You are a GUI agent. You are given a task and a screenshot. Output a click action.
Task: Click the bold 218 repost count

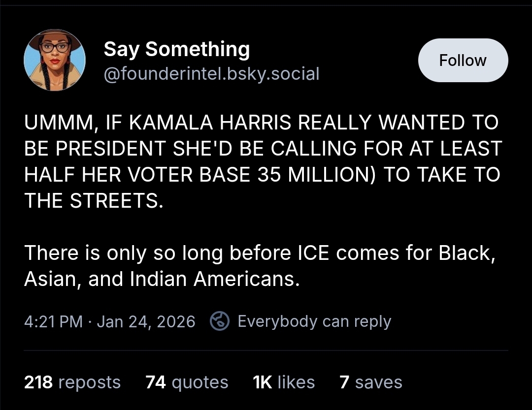(38, 382)
